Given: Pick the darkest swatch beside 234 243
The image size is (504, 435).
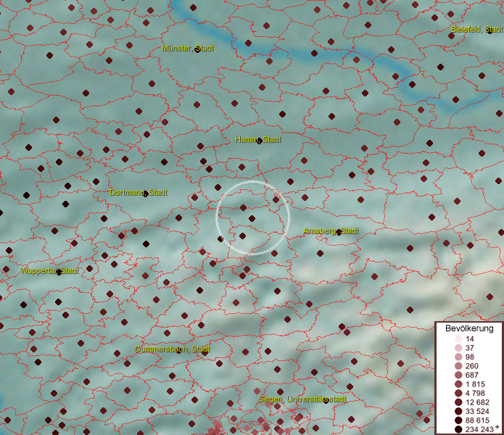Looking at the screenshot, I should [x=458, y=429].
